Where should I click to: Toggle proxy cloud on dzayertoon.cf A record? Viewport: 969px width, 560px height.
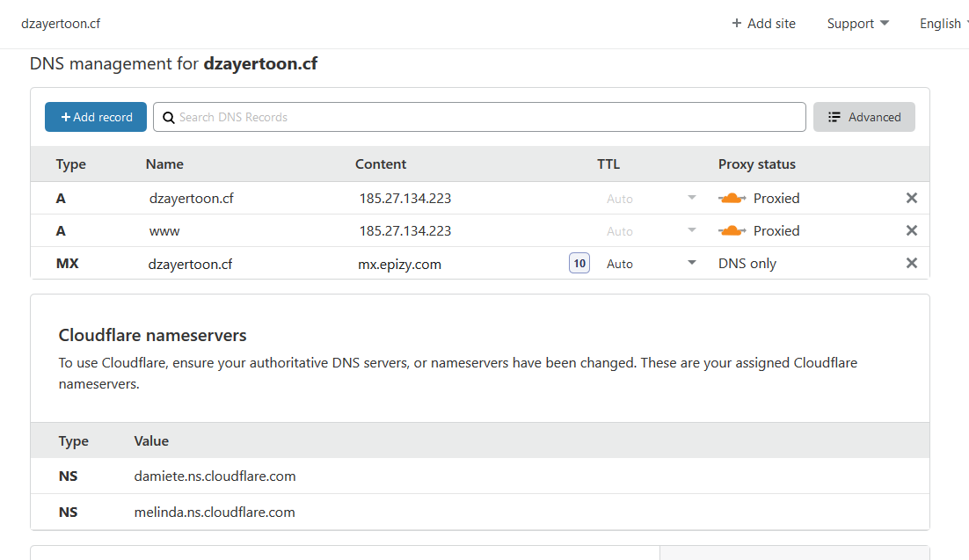732,199
